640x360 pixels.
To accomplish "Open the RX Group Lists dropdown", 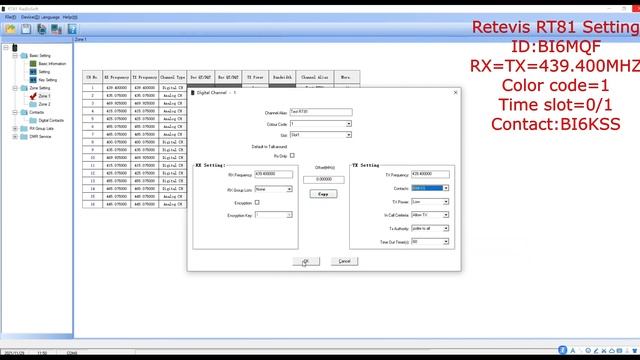I will 289,189.
